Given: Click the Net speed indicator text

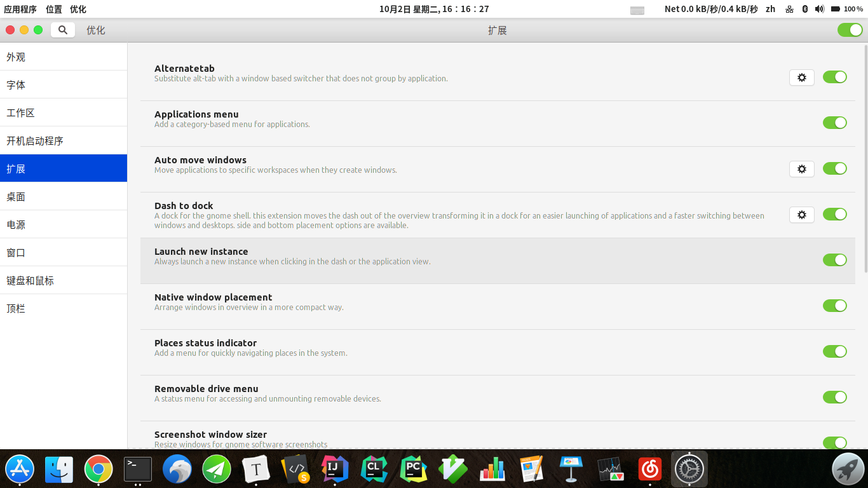Looking at the screenshot, I should [x=711, y=9].
